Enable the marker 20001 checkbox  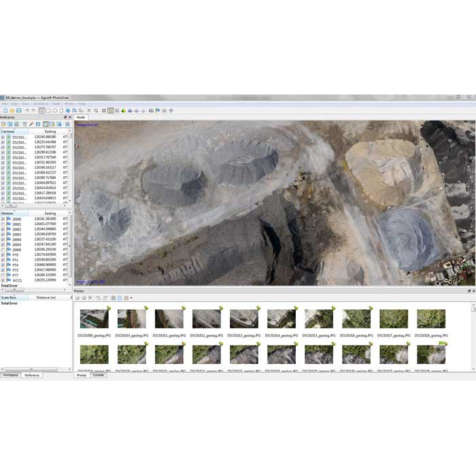(3, 224)
